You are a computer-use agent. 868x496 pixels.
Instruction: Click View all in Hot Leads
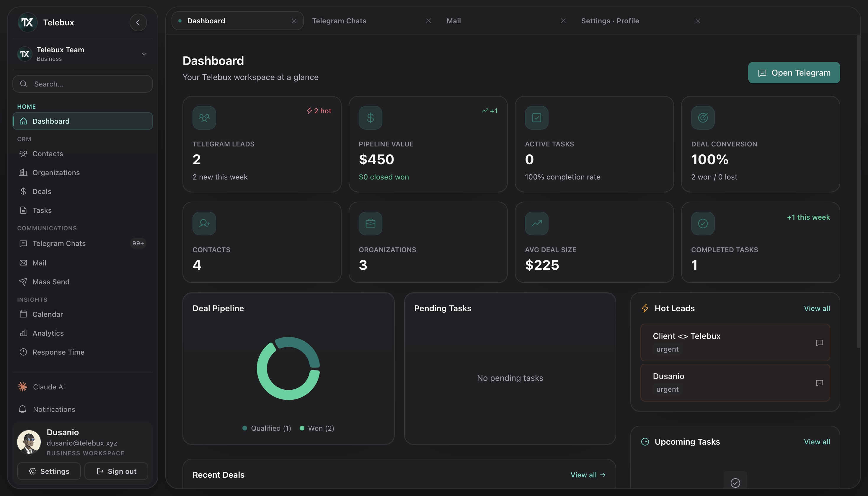pyautogui.click(x=817, y=308)
